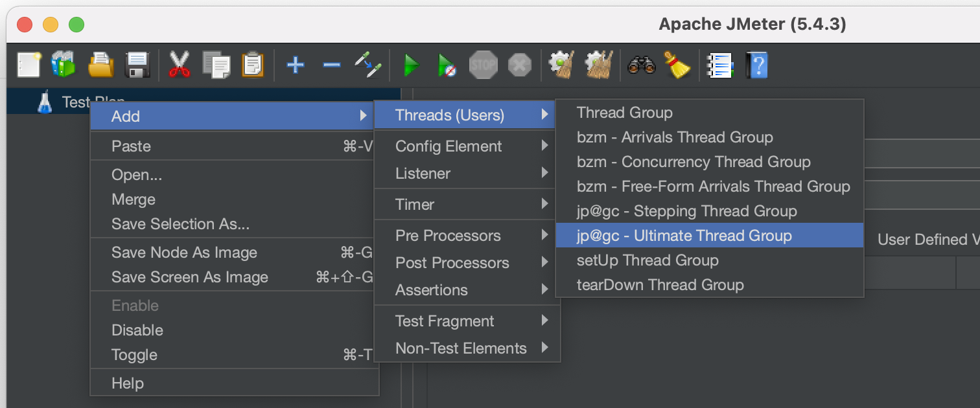The width and height of the screenshot is (980, 408).
Task: Expand the Pre Processors submenu
Action: click(x=465, y=236)
